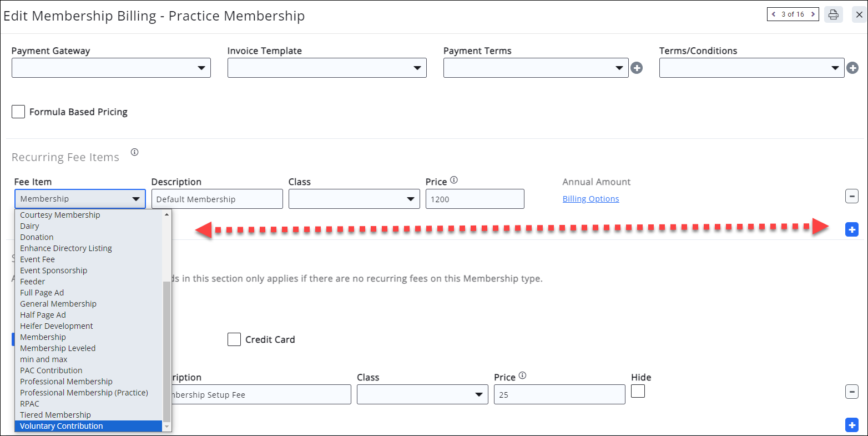Check the Credit Card checkbox
The image size is (868, 436).
pyautogui.click(x=234, y=339)
